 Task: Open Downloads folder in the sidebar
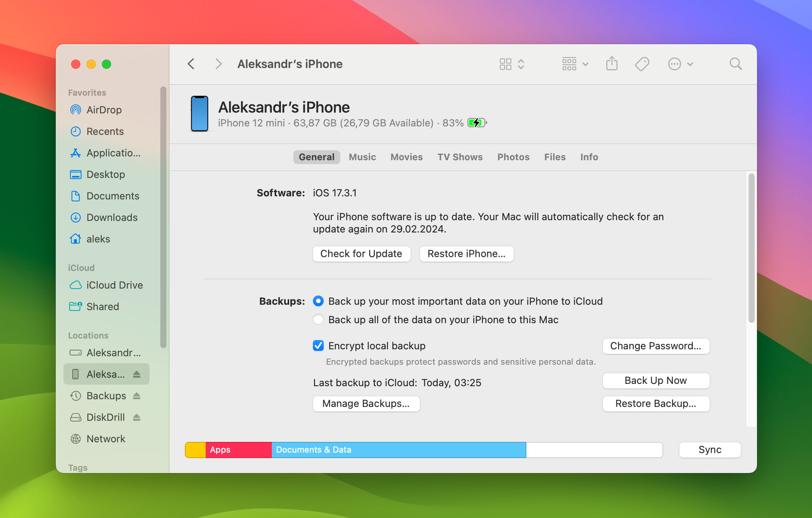(x=106, y=217)
